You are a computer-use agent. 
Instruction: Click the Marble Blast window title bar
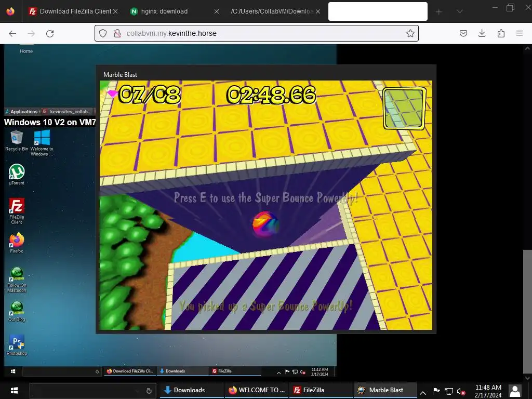click(x=266, y=74)
